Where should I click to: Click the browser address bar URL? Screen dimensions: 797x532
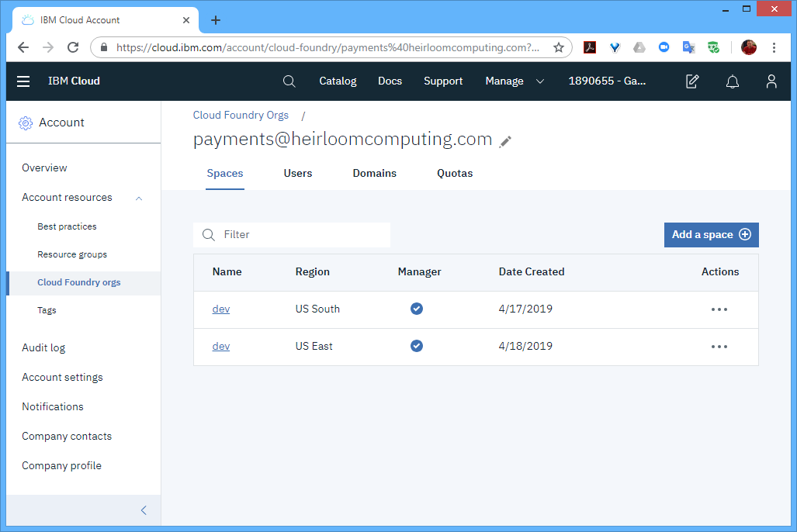(x=327, y=48)
